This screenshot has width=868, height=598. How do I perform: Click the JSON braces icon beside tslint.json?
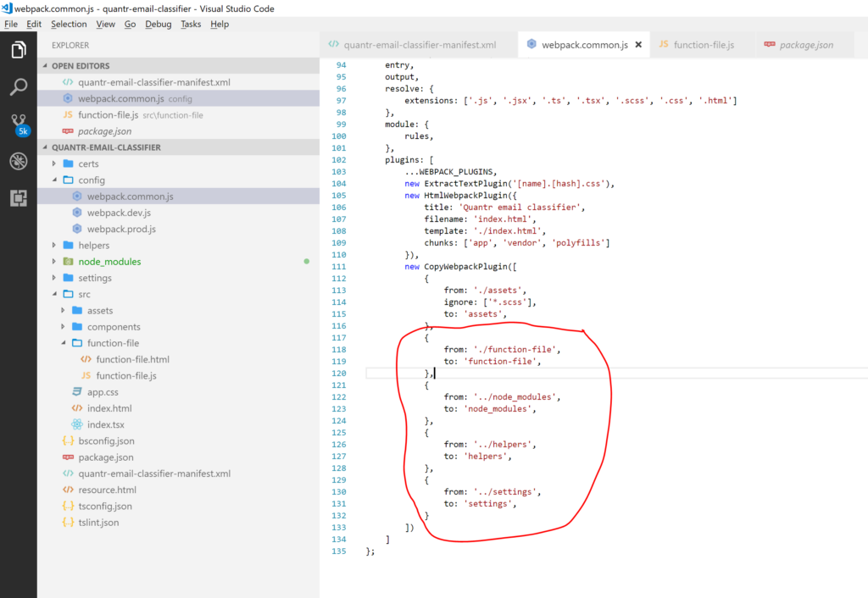(68, 523)
